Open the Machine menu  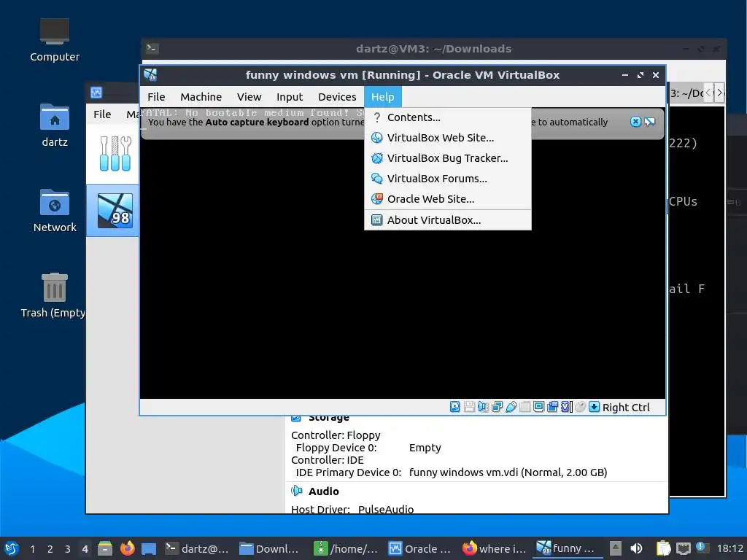coord(201,97)
